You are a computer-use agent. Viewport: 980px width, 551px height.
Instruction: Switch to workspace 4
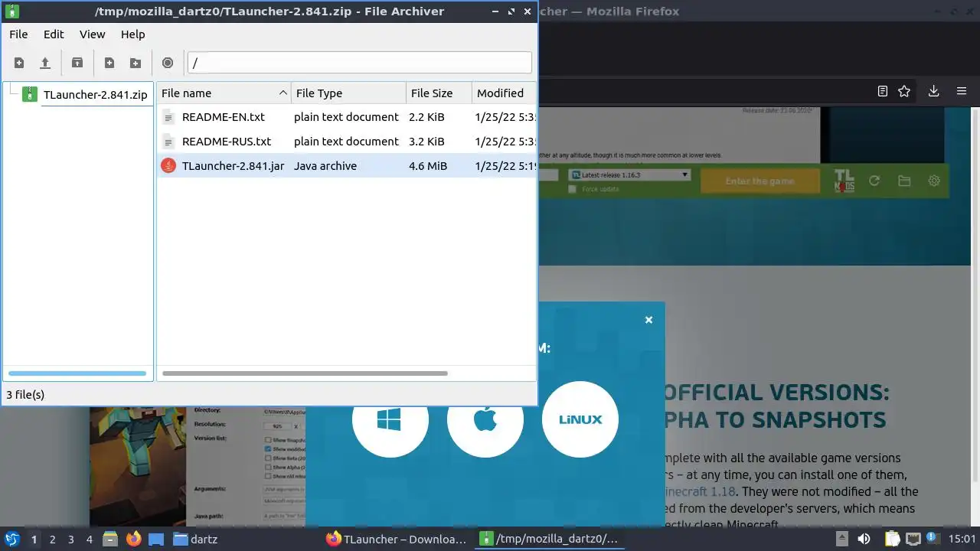[x=90, y=540]
